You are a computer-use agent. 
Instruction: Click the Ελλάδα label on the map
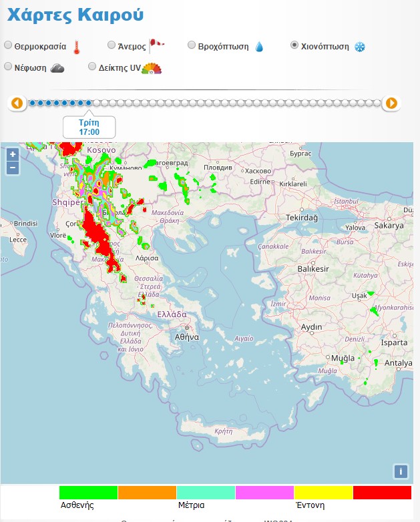172,314
